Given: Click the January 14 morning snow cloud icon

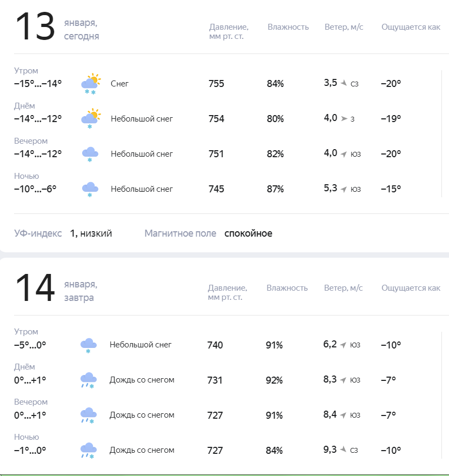Looking at the screenshot, I should [x=89, y=345].
